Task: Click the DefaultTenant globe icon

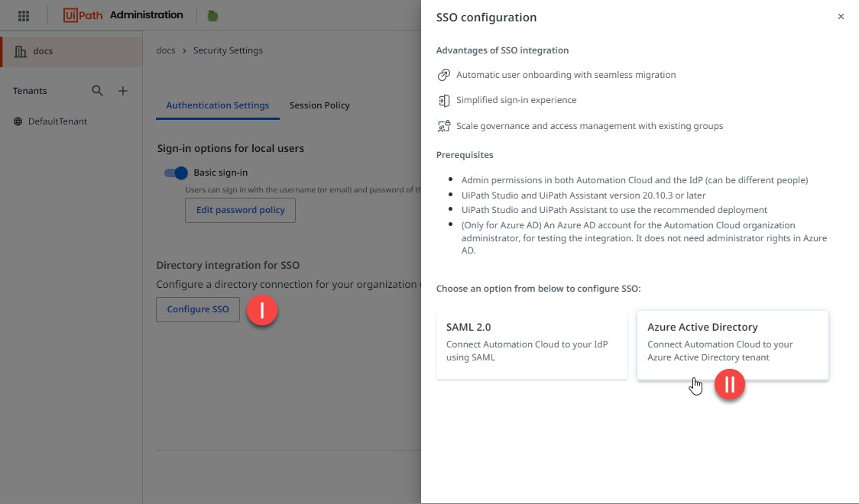Action: point(18,121)
